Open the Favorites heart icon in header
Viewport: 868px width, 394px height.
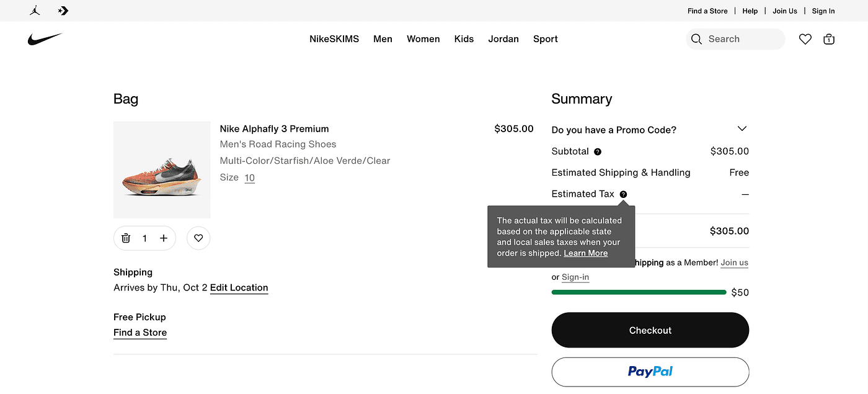point(805,39)
